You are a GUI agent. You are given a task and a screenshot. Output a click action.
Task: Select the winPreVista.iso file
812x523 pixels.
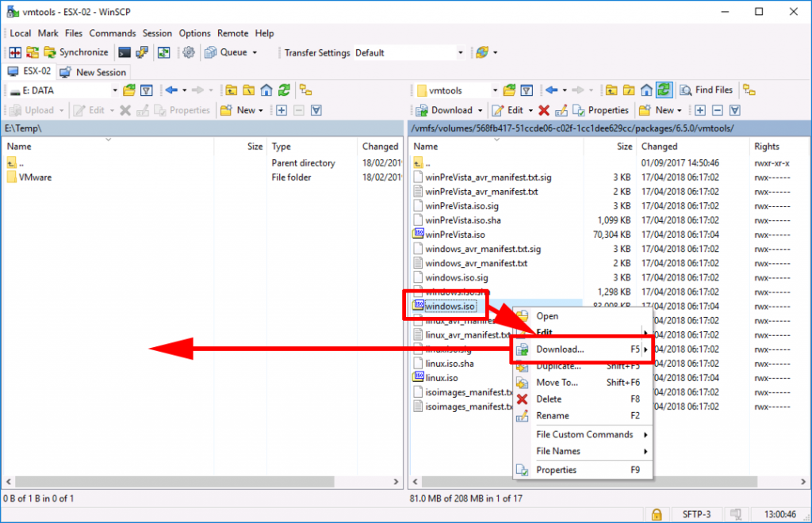click(455, 235)
